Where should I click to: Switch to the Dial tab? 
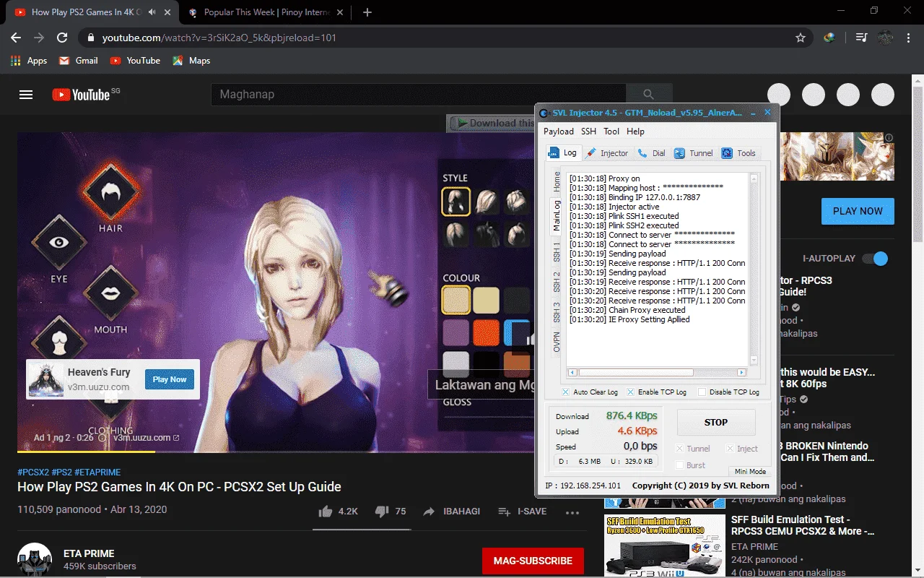[652, 153]
